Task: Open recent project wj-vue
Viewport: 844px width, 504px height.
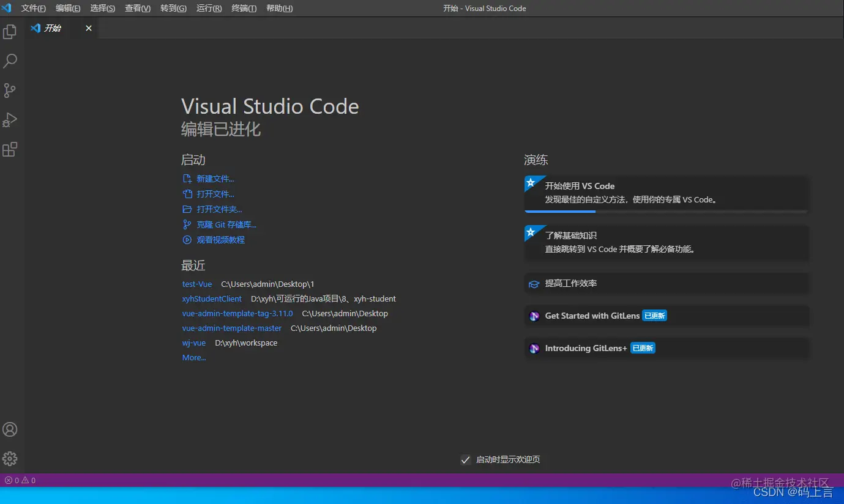Action: tap(194, 343)
